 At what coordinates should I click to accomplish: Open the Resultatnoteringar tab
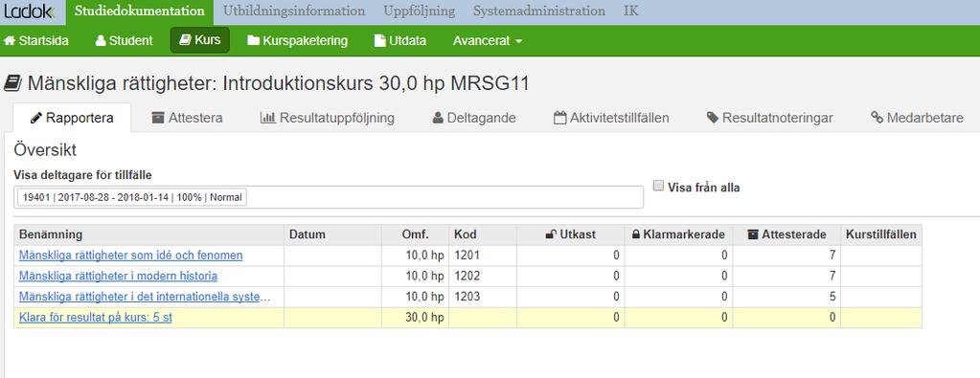770,118
